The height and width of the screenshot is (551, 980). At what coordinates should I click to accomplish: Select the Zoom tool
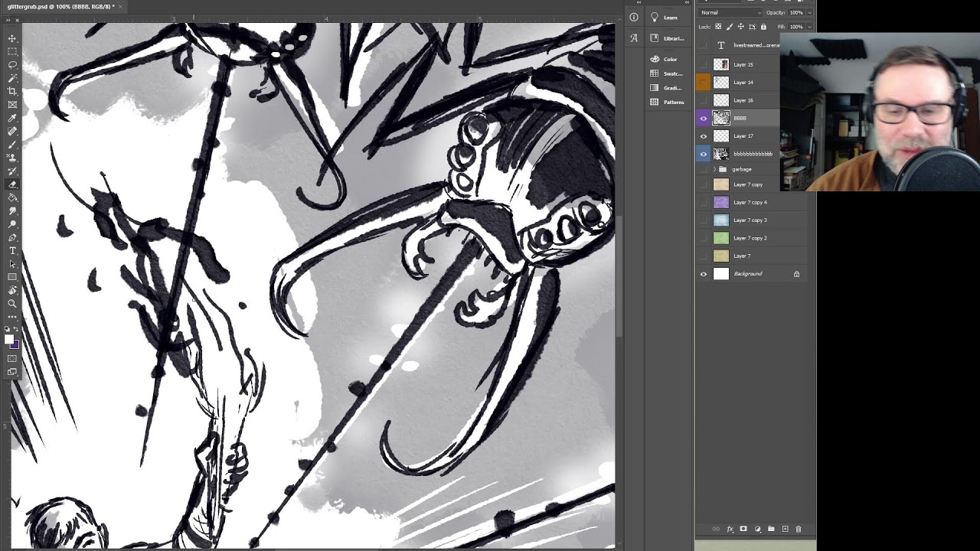point(12,304)
